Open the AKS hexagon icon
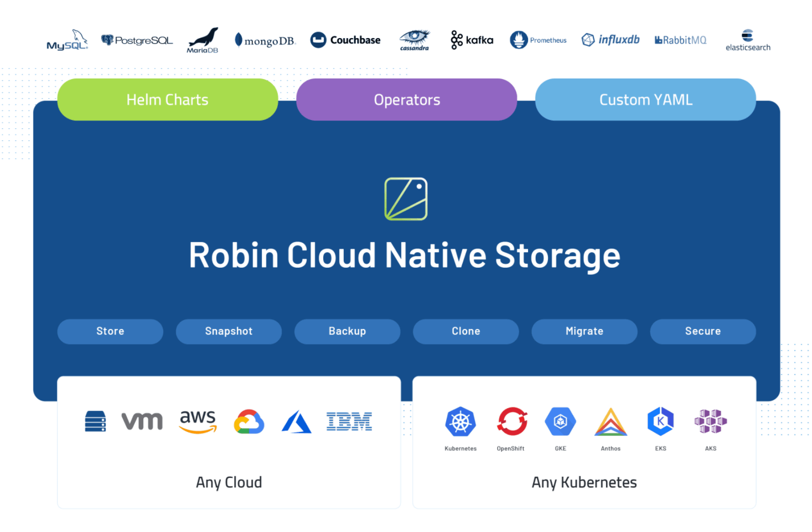The height and width of the screenshot is (532, 812). [x=710, y=422]
